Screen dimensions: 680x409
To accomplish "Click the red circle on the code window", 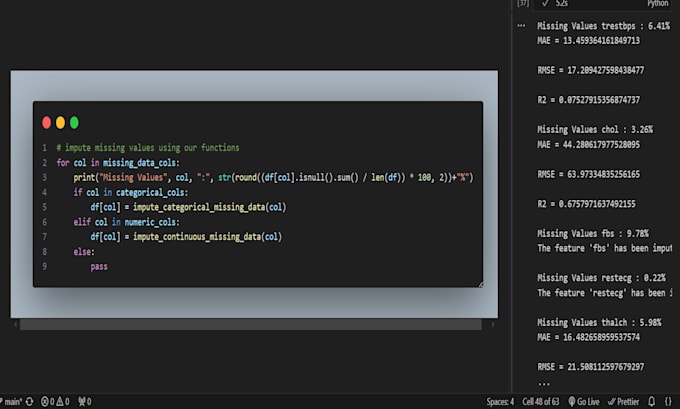I will [x=46, y=123].
